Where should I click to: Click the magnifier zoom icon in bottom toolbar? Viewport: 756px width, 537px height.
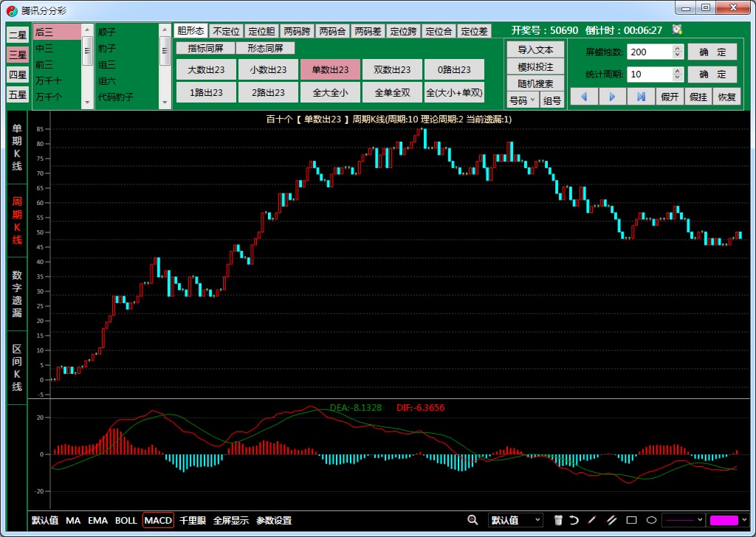tap(472, 520)
